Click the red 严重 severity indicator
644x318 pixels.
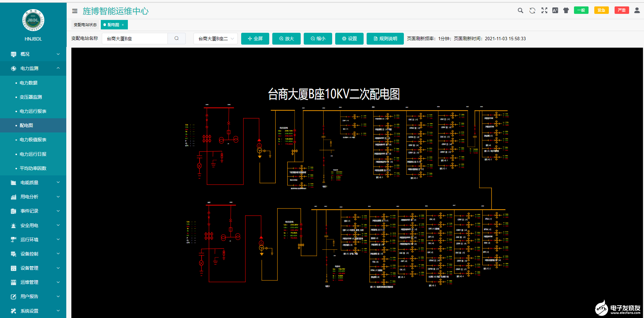622,10
